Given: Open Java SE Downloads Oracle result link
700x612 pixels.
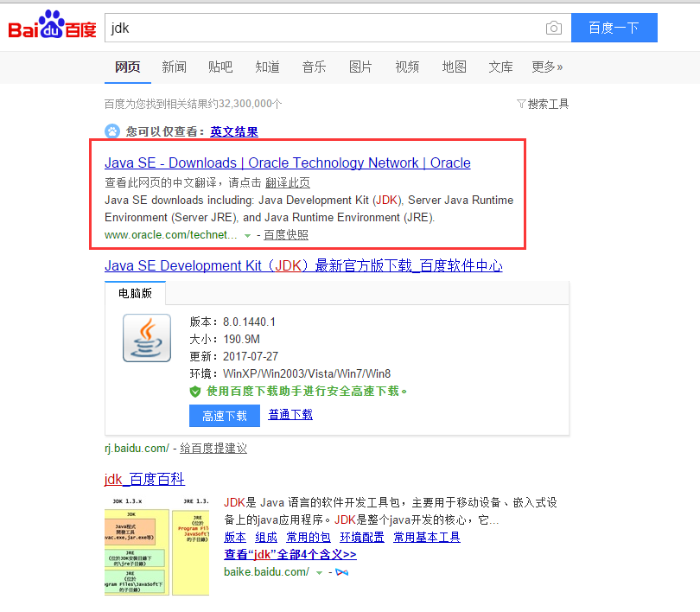Looking at the screenshot, I should pos(288,163).
